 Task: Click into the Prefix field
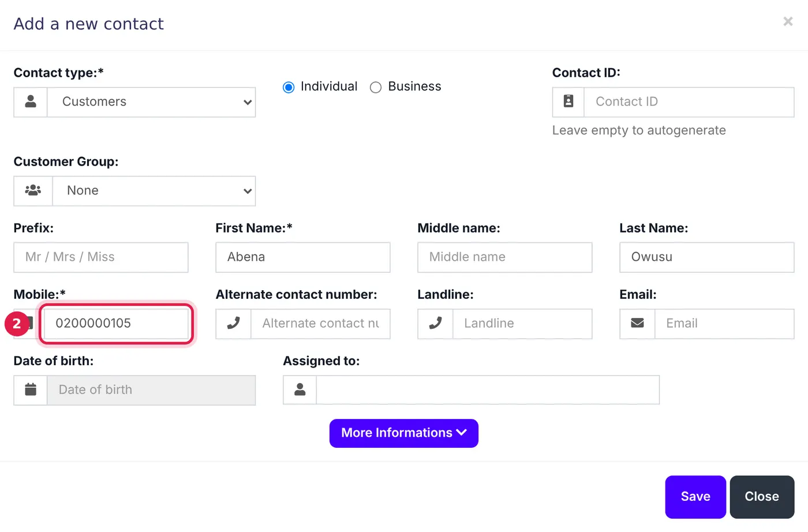[101, 257]
